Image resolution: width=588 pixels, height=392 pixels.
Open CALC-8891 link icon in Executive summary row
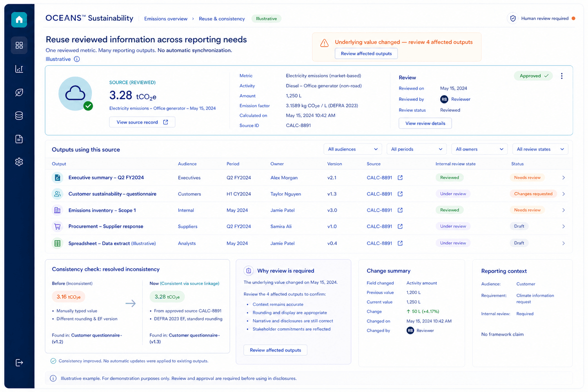pyautogui.click(x=400, y=178)
